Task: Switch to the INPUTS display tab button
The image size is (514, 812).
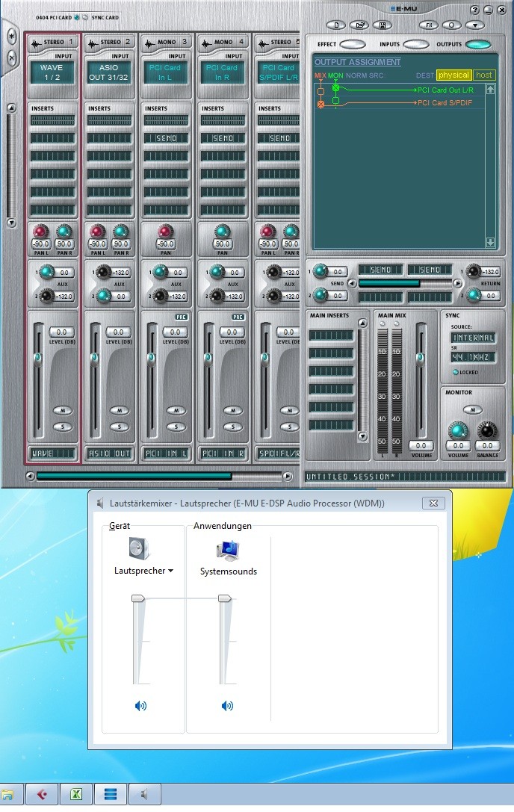Action: (415, 45)
